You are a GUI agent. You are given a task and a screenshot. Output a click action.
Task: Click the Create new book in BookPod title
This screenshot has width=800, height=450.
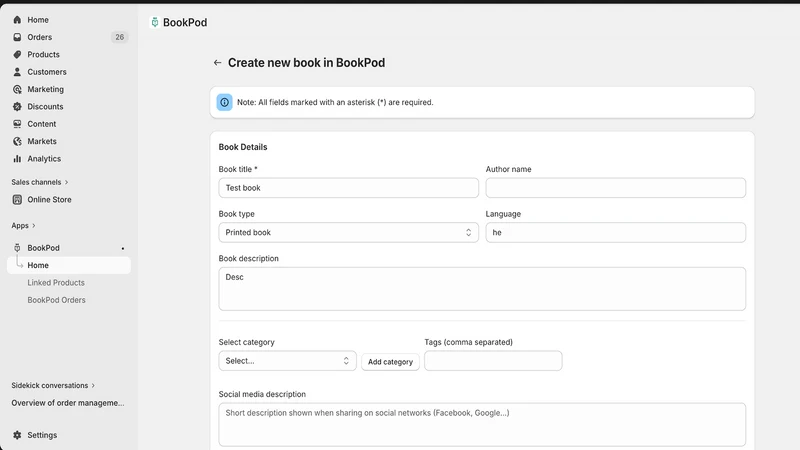306,63
